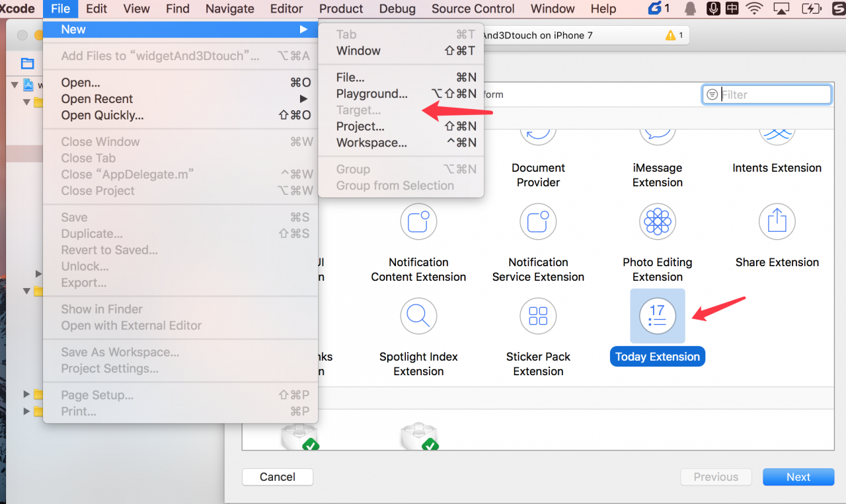
Task: Pick the Sticker Pack Extension icon
Action: [x=538, y=316]
